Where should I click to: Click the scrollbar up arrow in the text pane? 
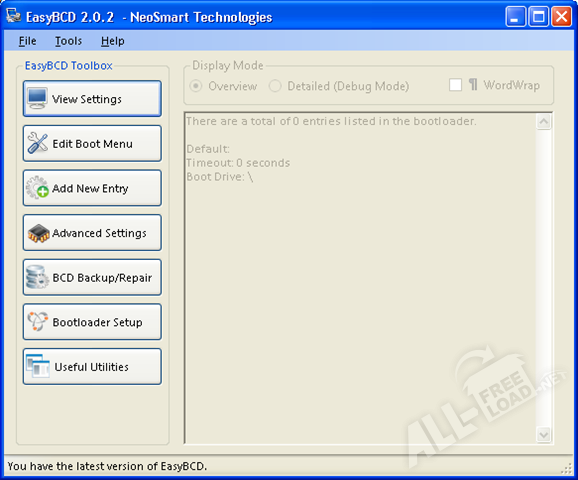pyautogui.click(x=544, y=122)
